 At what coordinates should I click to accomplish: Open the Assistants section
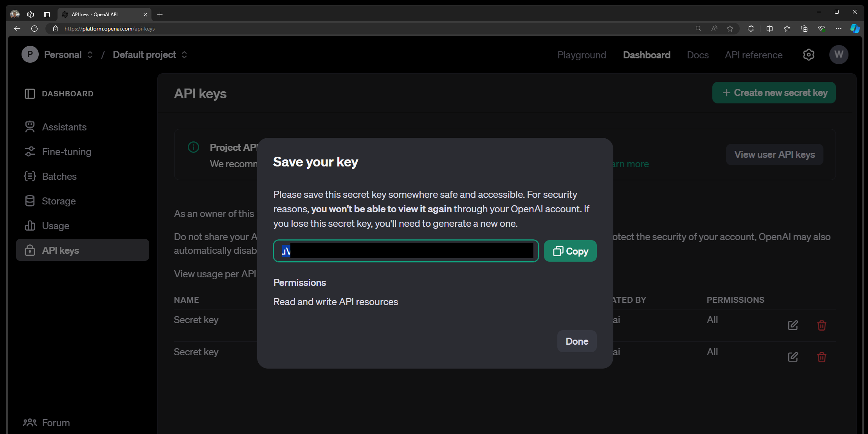click(64, 127)
